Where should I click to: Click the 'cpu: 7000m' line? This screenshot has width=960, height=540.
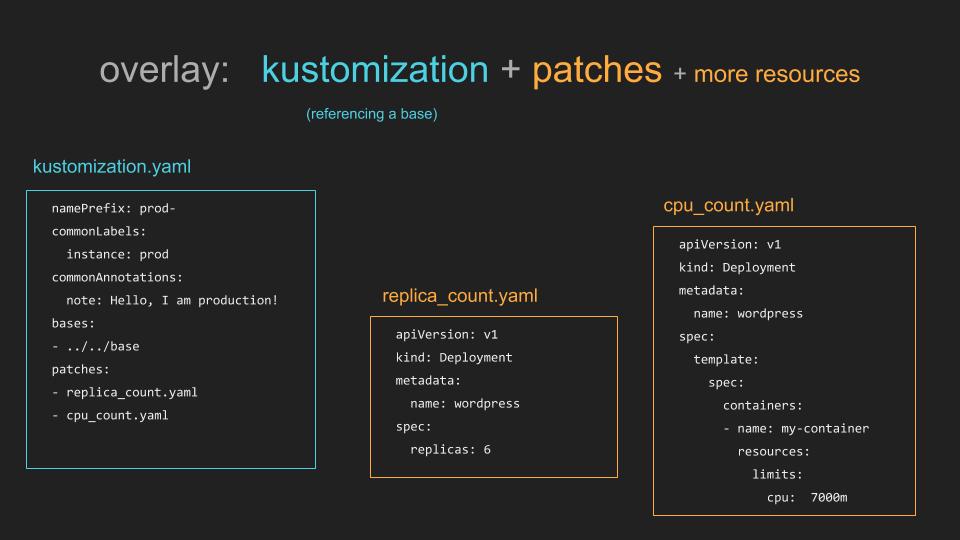tap(807, 498)
